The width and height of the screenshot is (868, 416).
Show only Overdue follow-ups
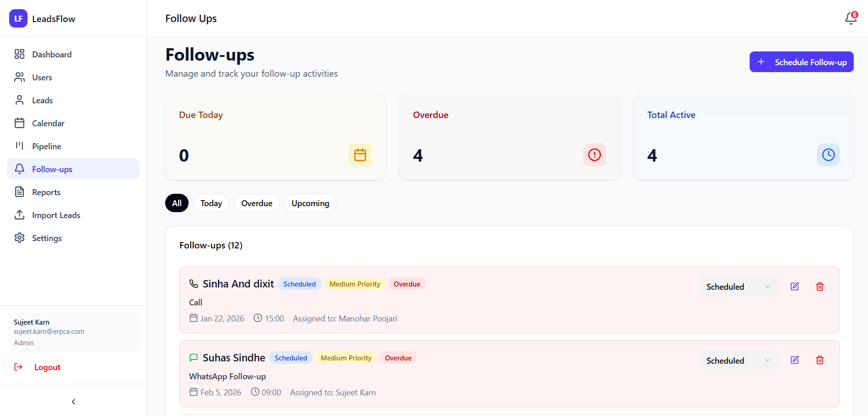(256, 203)
